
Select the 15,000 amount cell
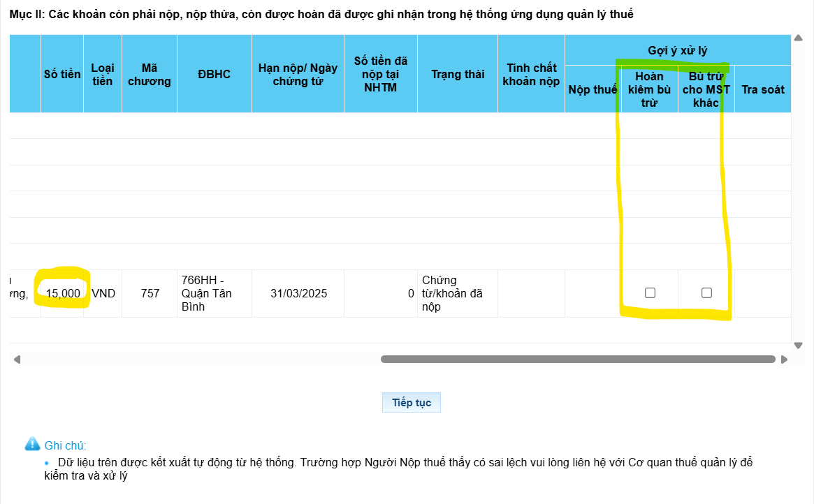coord(63,293)
